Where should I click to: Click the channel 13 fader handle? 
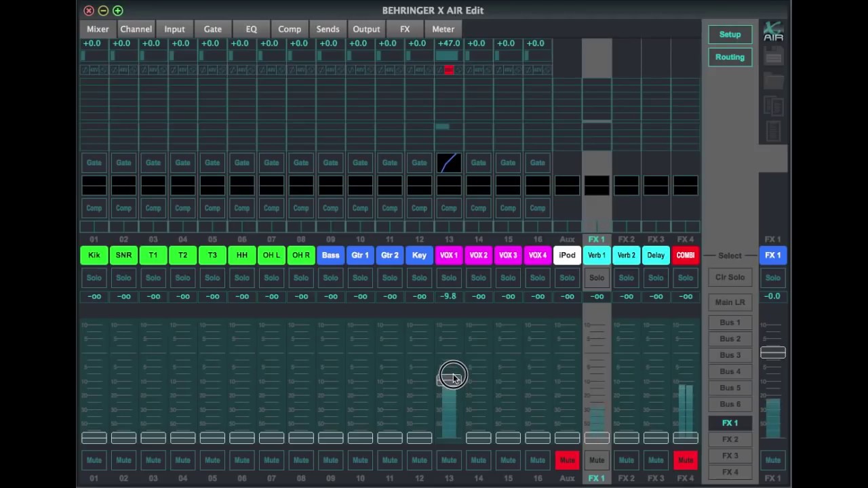[449, 380]
